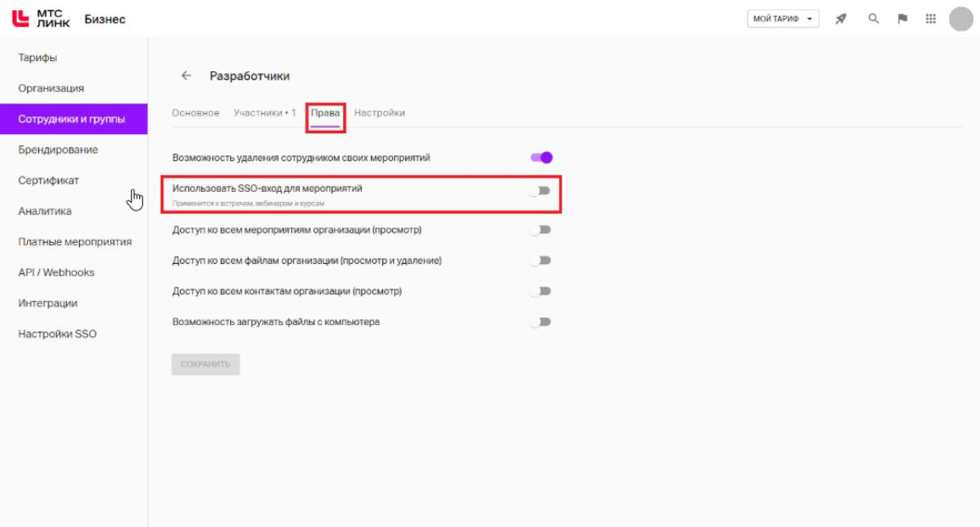Open the Настройки tab
The image size is (980, 527).
[x=379, y=113]
